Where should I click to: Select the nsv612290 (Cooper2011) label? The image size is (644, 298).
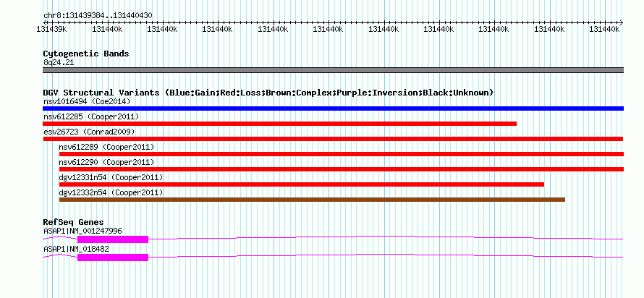click(x=107, y=162)
